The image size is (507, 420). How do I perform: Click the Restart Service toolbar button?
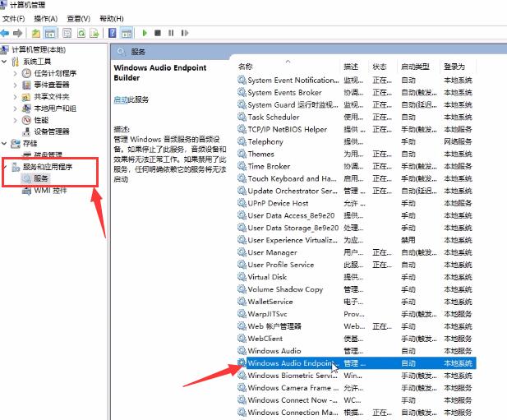click(x=184, y=33)
